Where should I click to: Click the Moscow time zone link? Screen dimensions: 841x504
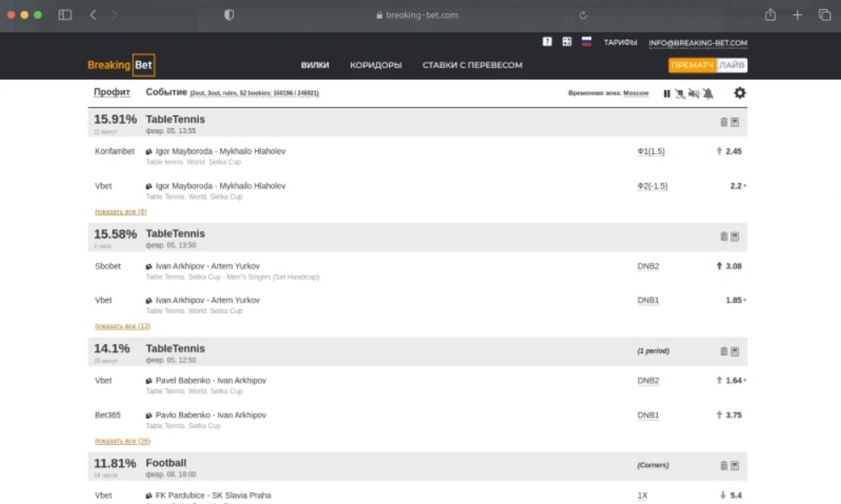635,94
